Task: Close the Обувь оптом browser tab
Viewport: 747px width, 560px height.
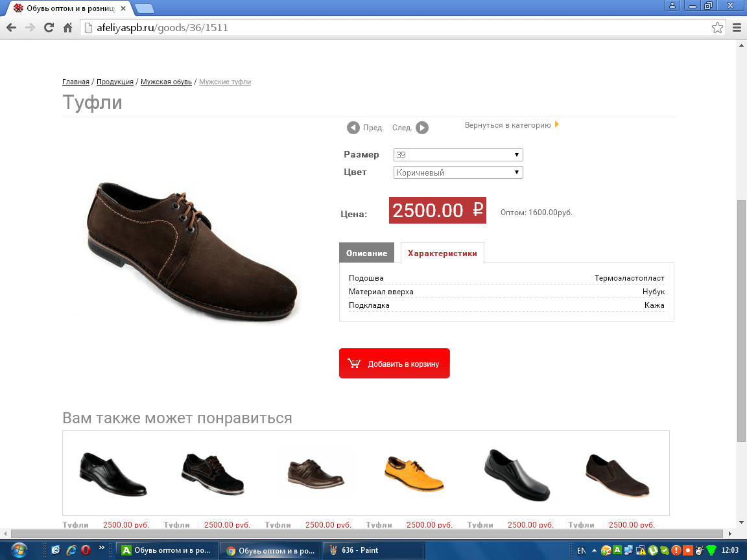Action: 123,8
